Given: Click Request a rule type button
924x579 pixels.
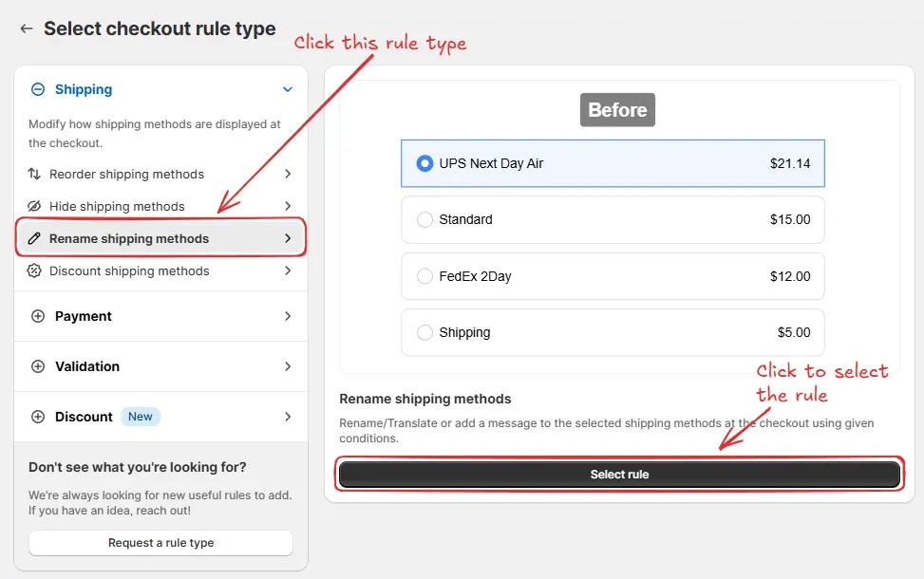Looking at the screenshot, I should pyautogui.click(x=160, y=543).
